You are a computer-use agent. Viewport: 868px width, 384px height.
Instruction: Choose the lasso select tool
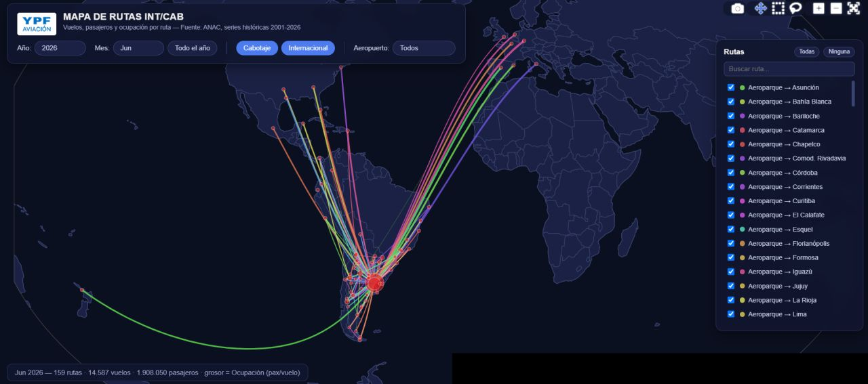point(796,8)
